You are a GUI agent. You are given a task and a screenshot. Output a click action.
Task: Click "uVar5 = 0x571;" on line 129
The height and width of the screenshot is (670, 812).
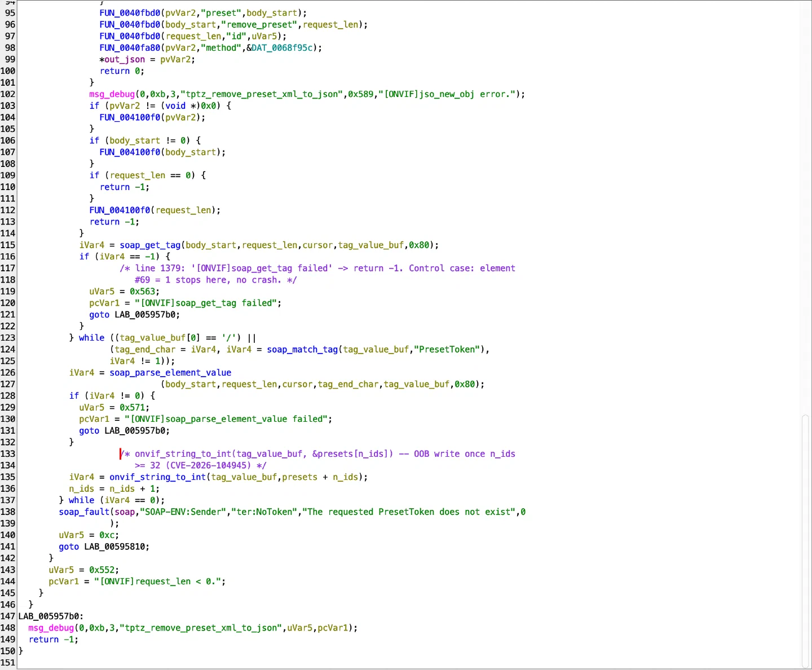[x=114, y=407]
